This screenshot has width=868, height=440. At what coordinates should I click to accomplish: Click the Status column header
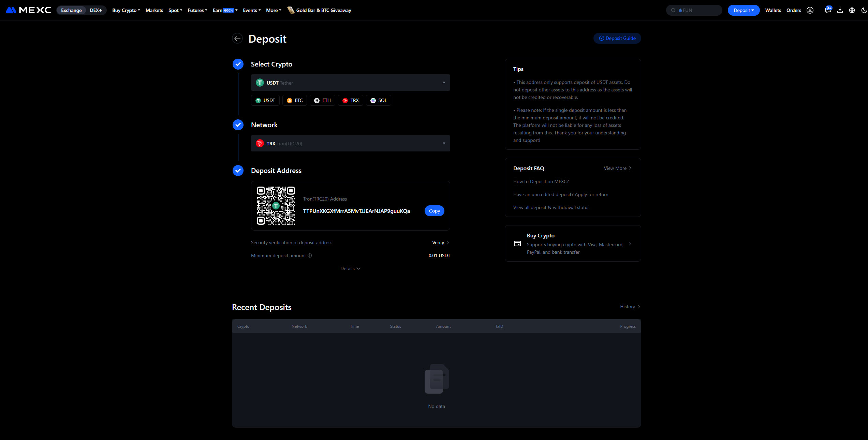[395, 326]
